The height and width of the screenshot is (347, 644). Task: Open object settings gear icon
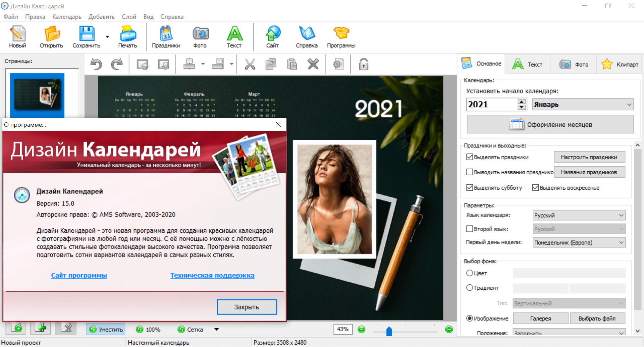[x=338, y=64]
